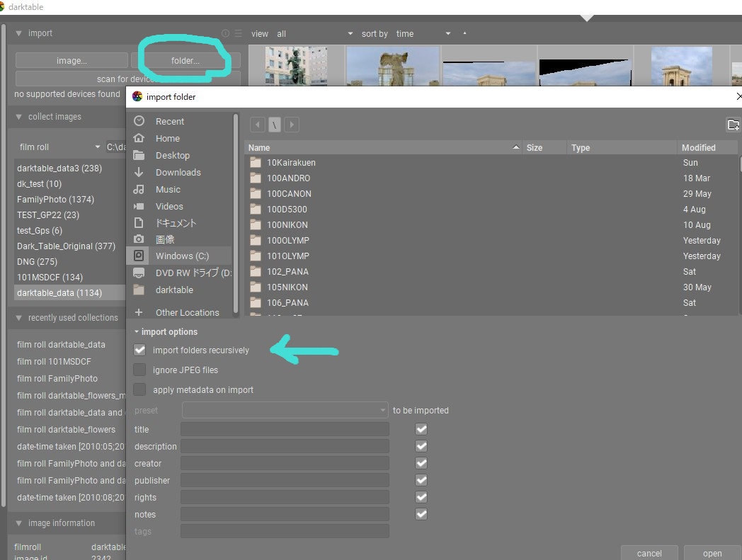
Task: Toggle the notes to-be-imported checkbox
Action: click(x=421, y=515)
